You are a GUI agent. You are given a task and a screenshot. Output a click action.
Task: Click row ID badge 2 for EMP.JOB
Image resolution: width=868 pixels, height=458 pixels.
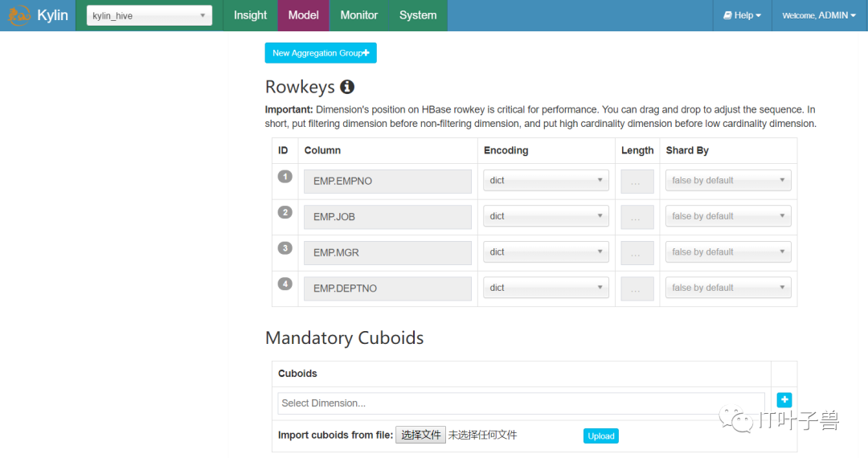coord(285,212)
